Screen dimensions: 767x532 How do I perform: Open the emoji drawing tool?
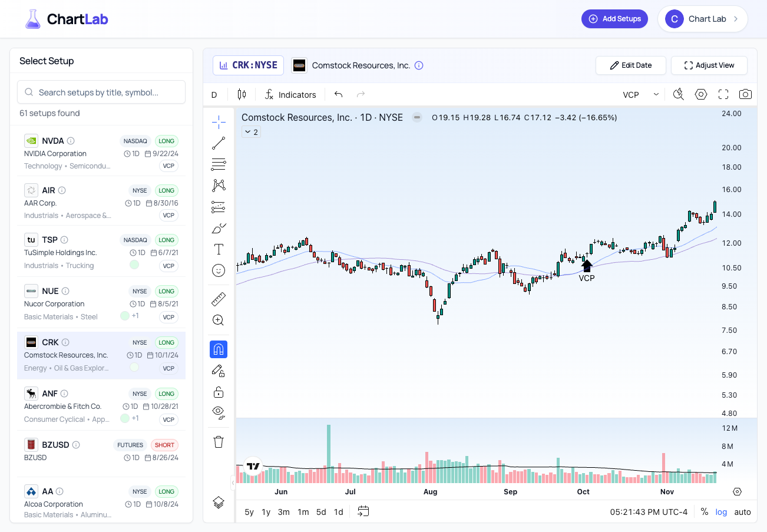click(219, 270)
